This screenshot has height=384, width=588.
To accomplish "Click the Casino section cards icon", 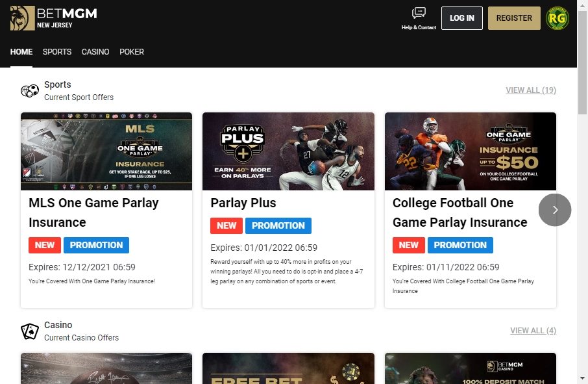I will pyautogui.click(x=29, y=331).
